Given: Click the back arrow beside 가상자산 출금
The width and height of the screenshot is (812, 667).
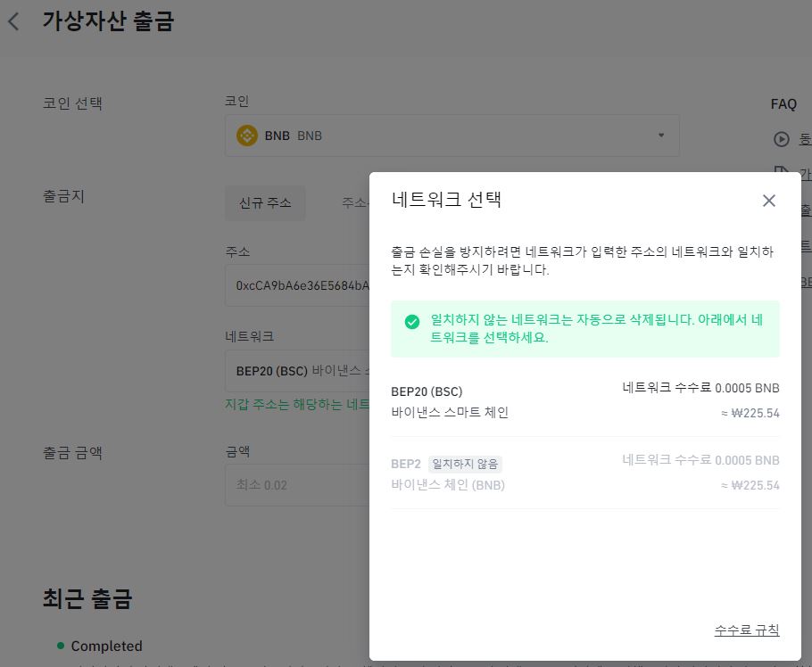Looking at the screenshot, I should click(x=14, y=21).
